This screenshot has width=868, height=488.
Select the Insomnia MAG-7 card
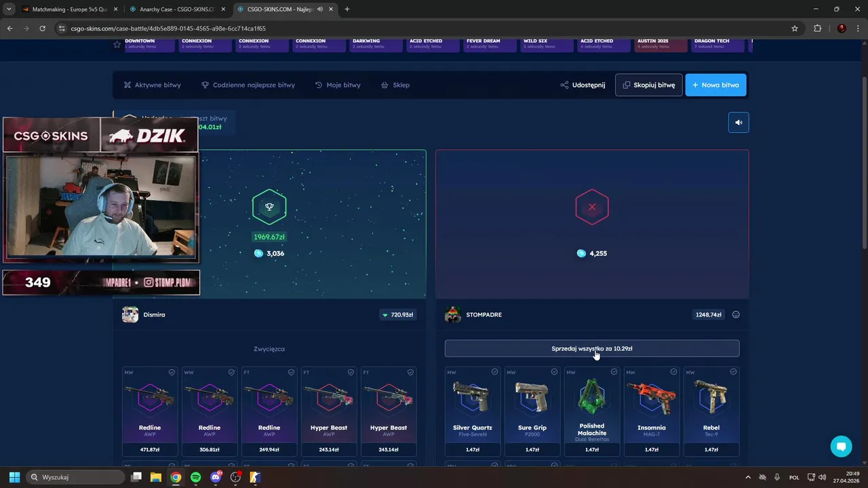[652, 411]
